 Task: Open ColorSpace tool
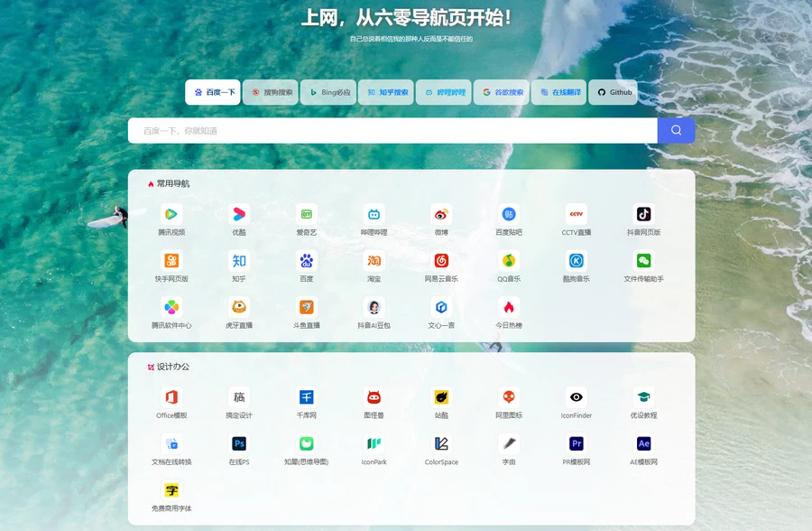pos(441,450)
